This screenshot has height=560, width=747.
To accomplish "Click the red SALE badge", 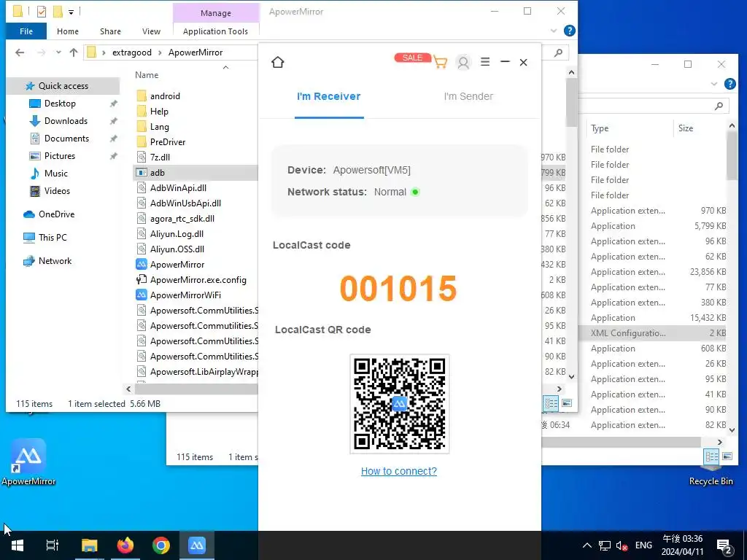I will tap(413, 58).
